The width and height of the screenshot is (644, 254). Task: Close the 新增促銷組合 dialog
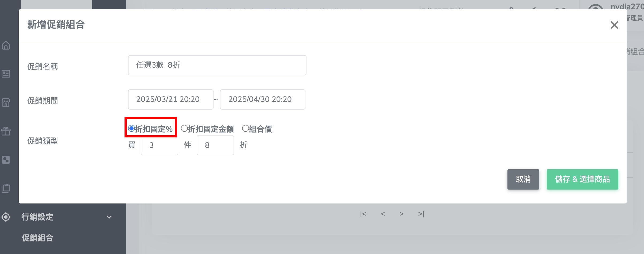614,25
